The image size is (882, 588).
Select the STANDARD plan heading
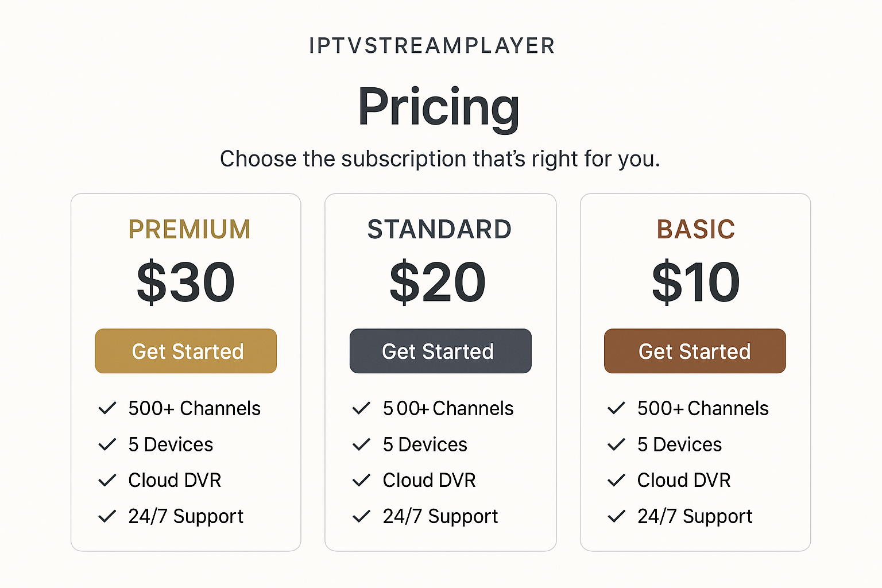(440, 229)
